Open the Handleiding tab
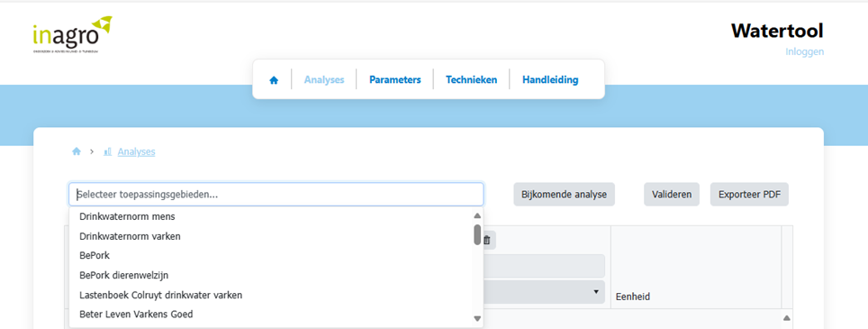 550,79
